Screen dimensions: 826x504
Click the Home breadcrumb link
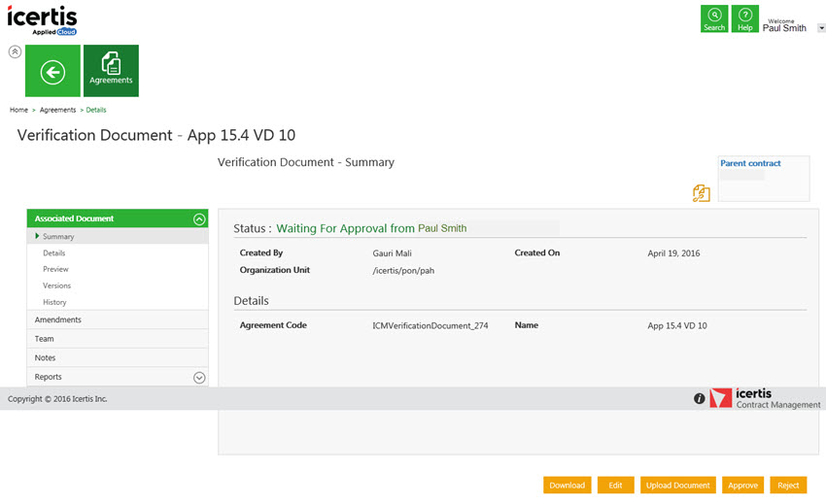18,110
